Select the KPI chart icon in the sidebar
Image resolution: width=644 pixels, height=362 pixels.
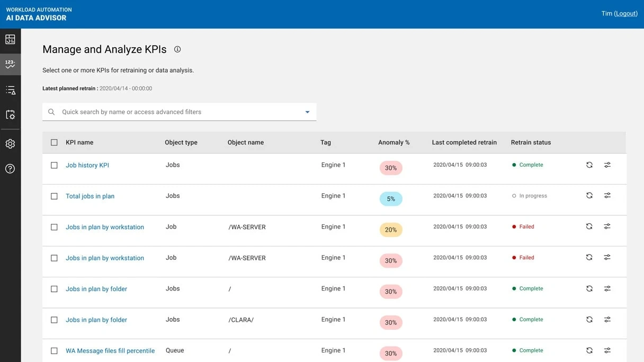click(x=10, y=65)
